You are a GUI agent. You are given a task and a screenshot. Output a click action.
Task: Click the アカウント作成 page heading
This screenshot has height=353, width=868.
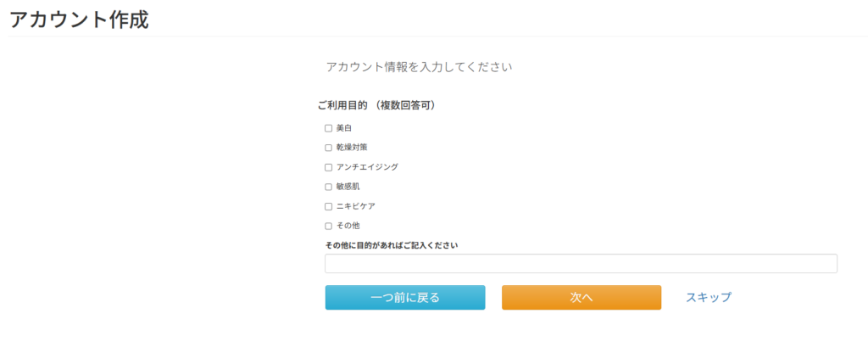coord(79,20)
